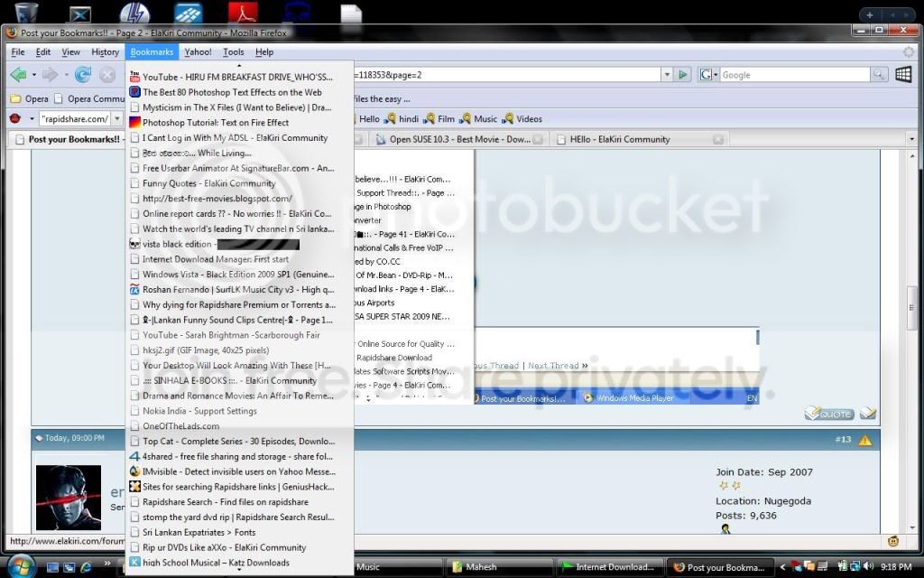Click inside the Google search field
The height and width of the screenshot is (578, 924).
click(x=794, y=75)
